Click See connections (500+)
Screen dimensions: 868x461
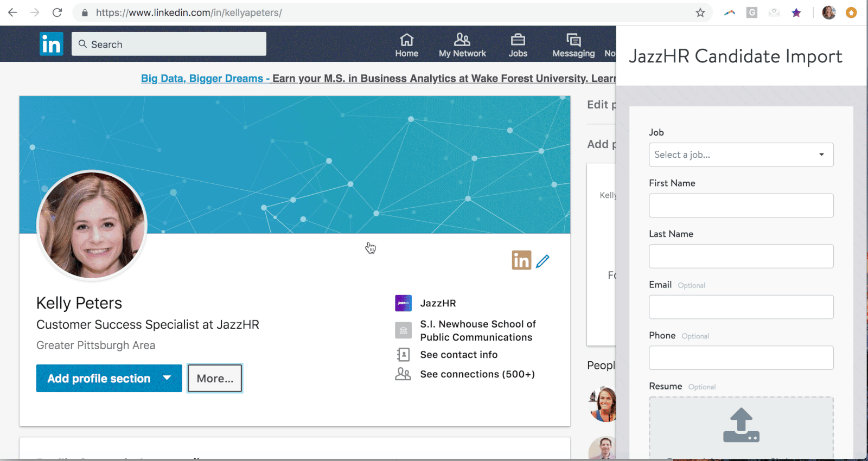pos(477,374)
